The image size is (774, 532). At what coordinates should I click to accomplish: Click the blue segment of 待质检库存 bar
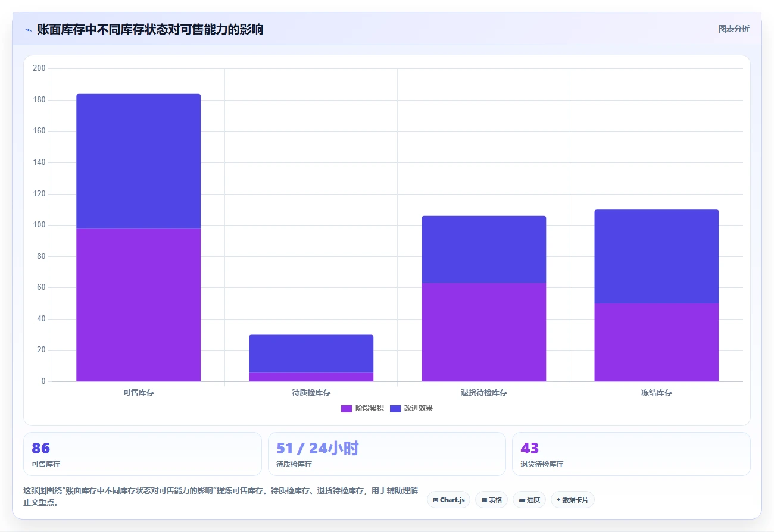[x=311, y=353]
